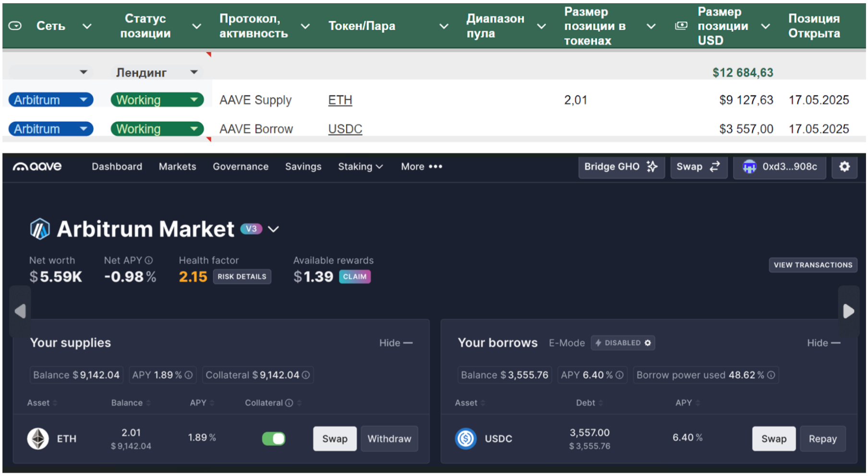Open settings gear in Aave header

click(x=844, y=167)
